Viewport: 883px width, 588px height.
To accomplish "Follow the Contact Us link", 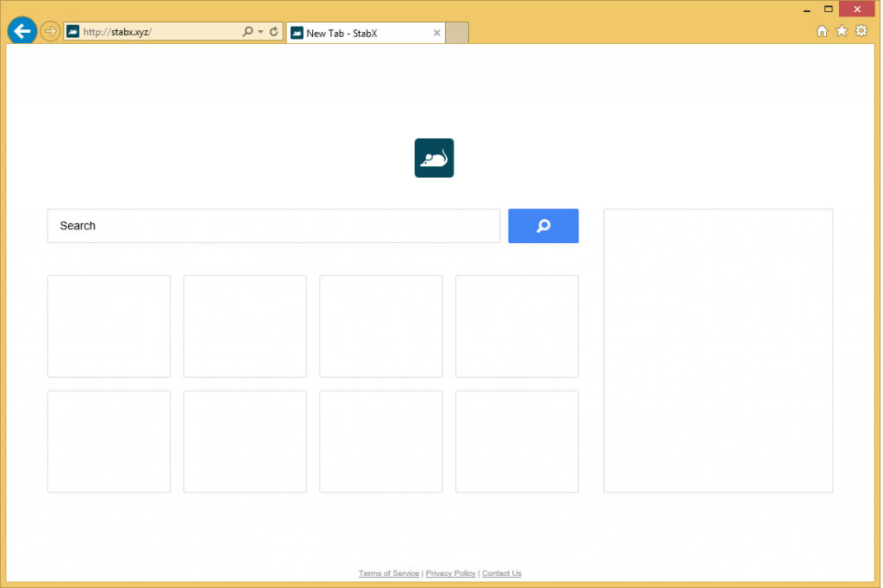I will 501,573.
